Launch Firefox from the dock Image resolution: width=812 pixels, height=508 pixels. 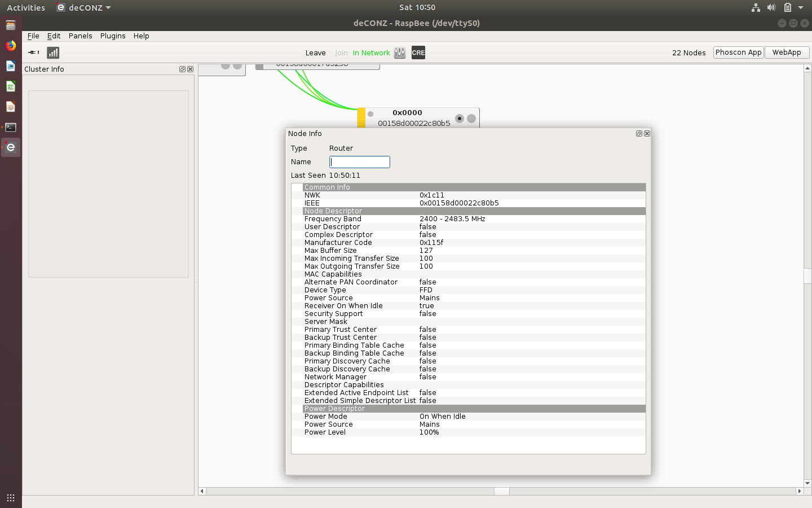pyautogui.click(x=11, y=46)
